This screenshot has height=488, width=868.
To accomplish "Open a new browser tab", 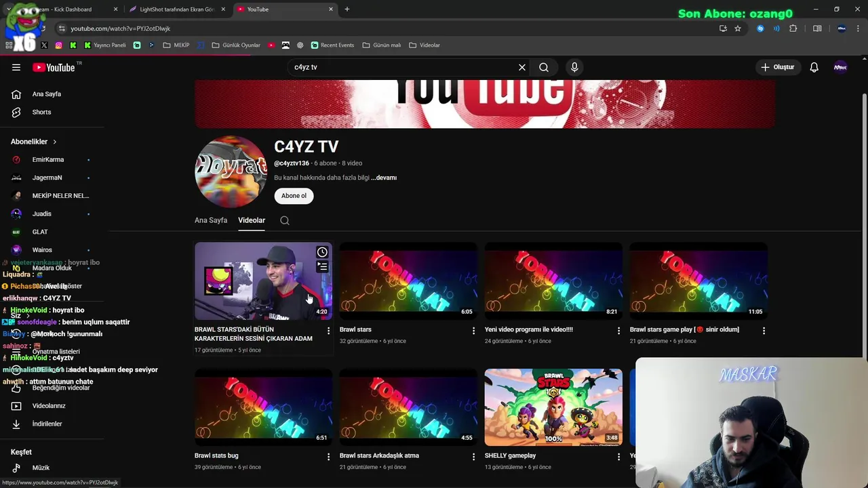I will 347,9.
